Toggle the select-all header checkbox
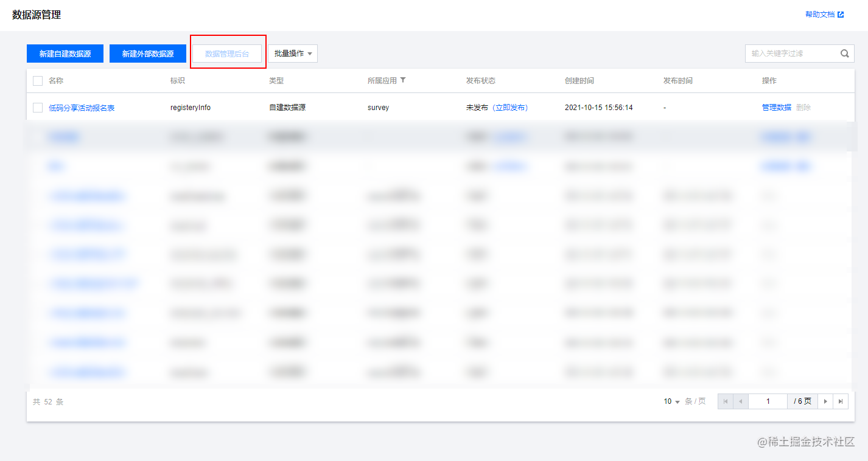Viewport: 868px width, 461px height. (38, 81)
